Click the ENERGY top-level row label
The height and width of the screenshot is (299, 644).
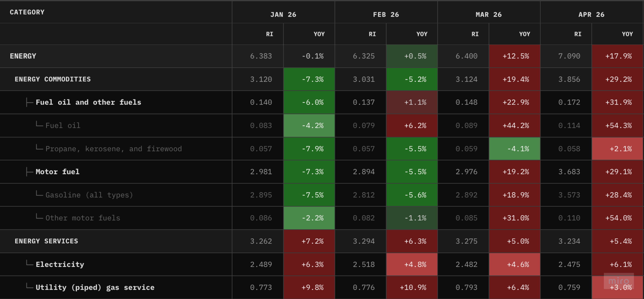[23, 56]
